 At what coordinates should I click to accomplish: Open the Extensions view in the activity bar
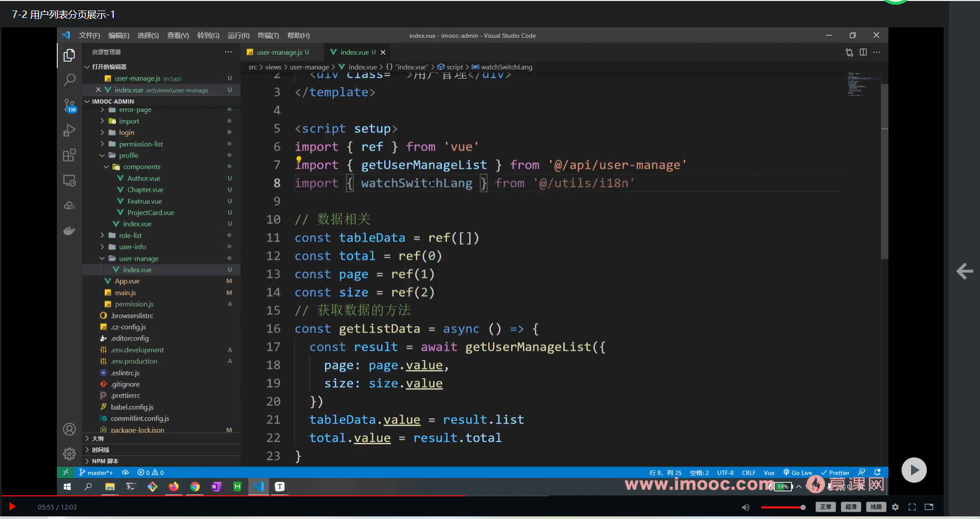pyautogui.click(x=69, y=155)
